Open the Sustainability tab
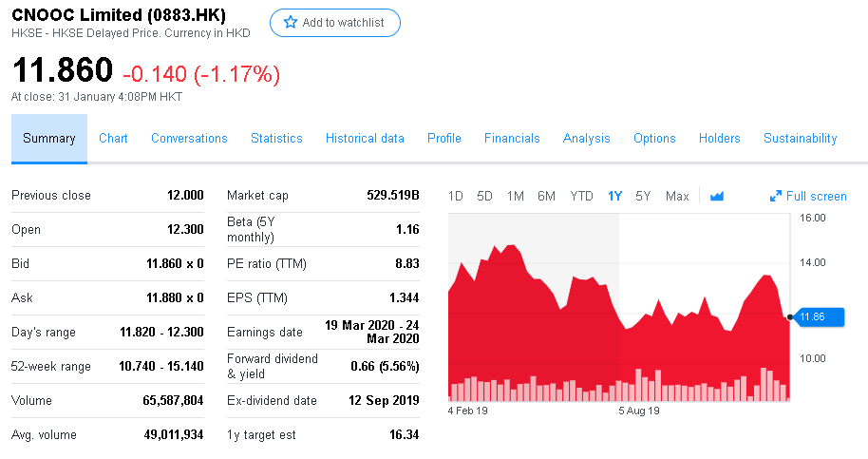This screenshot has height=459, width=868. 800,139
